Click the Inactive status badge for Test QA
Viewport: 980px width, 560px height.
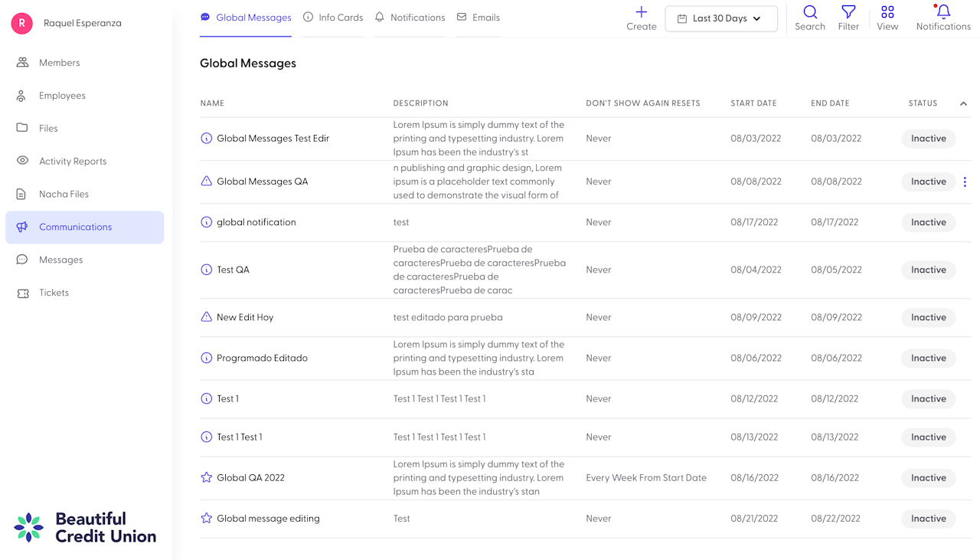(928, 270)
